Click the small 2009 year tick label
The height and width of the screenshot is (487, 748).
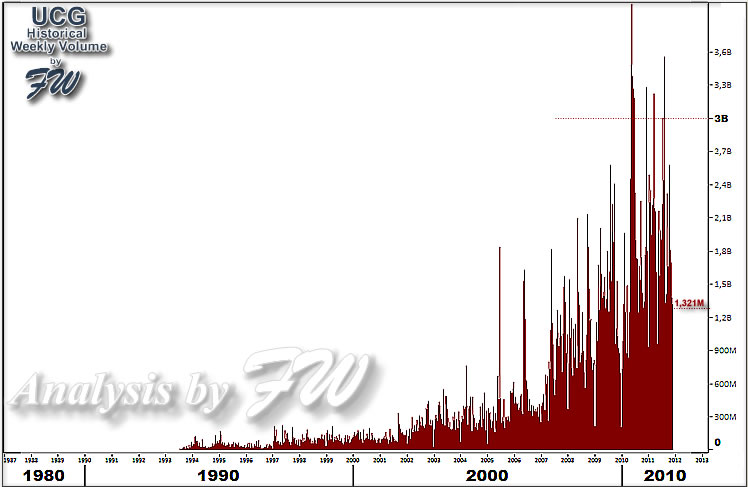click(594, 460)
